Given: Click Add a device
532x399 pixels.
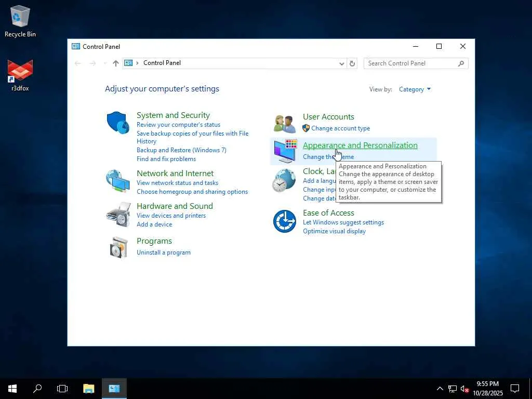Looking at the screenshot, I should [154, 224].
